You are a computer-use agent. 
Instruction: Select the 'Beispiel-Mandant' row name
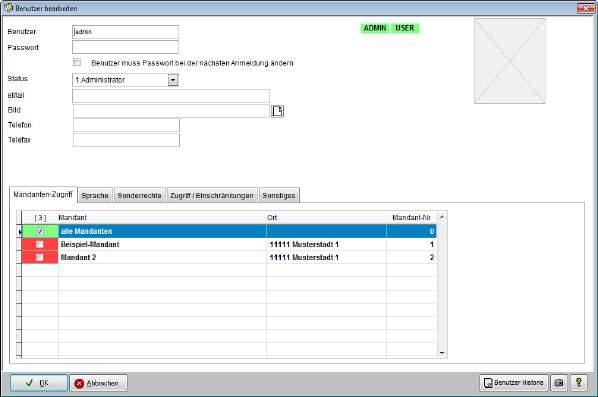(x=90, y=244)
